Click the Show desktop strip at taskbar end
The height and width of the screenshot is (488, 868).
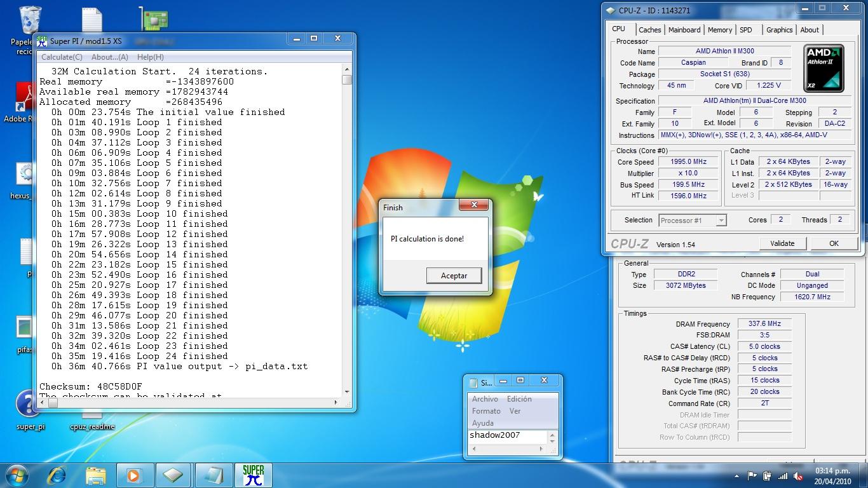pos(863,475)
